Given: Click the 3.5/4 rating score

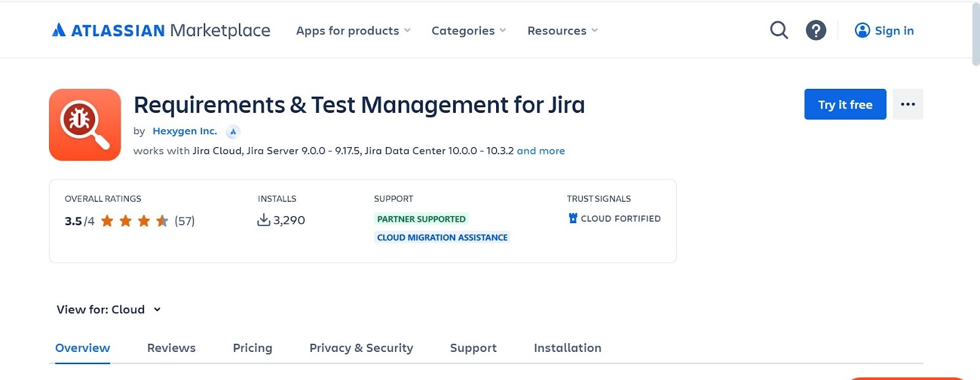Looking at the screenshot, I should [x=80, y=221].
